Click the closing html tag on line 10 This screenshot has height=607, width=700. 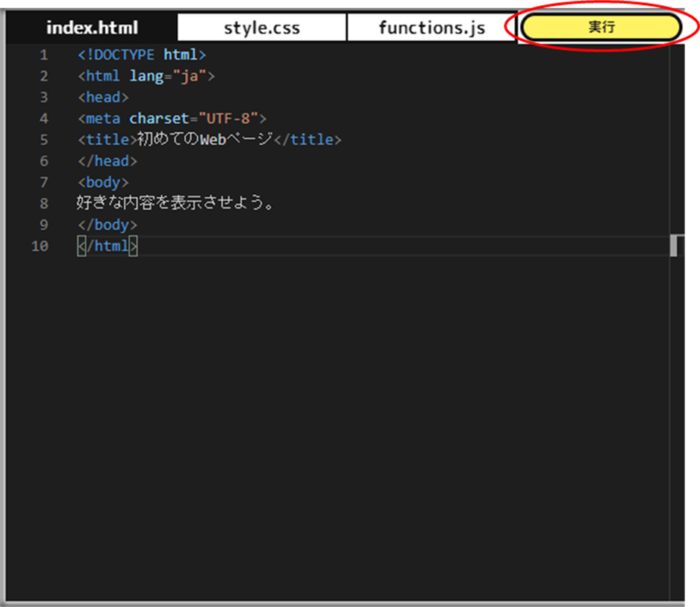(x=107, y=246)
